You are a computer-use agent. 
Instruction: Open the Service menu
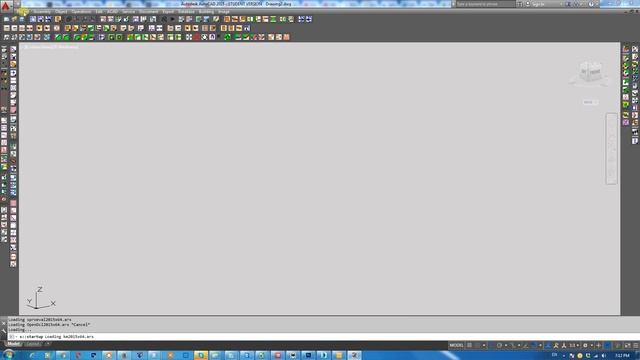(128, 12)
